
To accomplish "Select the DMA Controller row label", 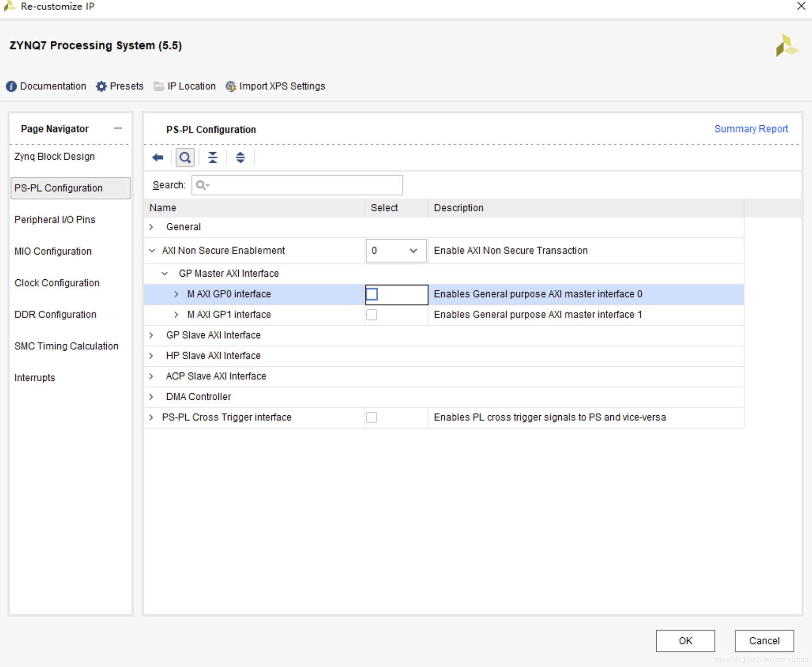I will click(198, 397).
